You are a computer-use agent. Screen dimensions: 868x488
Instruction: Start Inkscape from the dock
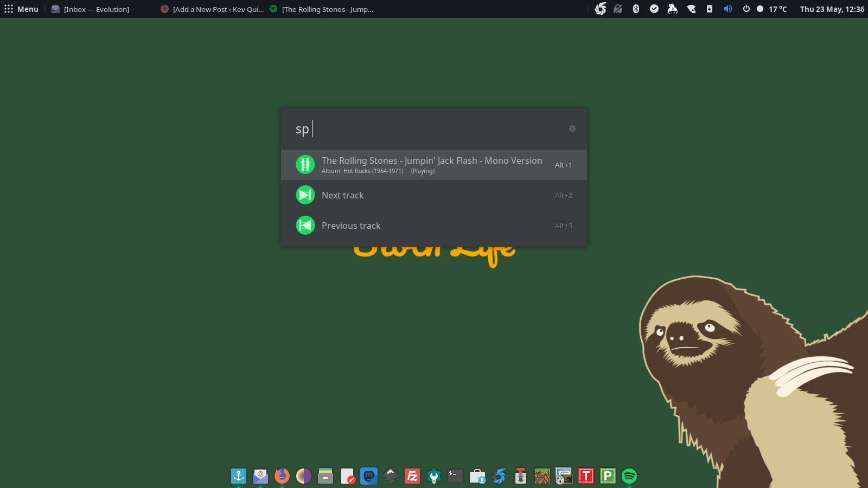tap(390, 476)
